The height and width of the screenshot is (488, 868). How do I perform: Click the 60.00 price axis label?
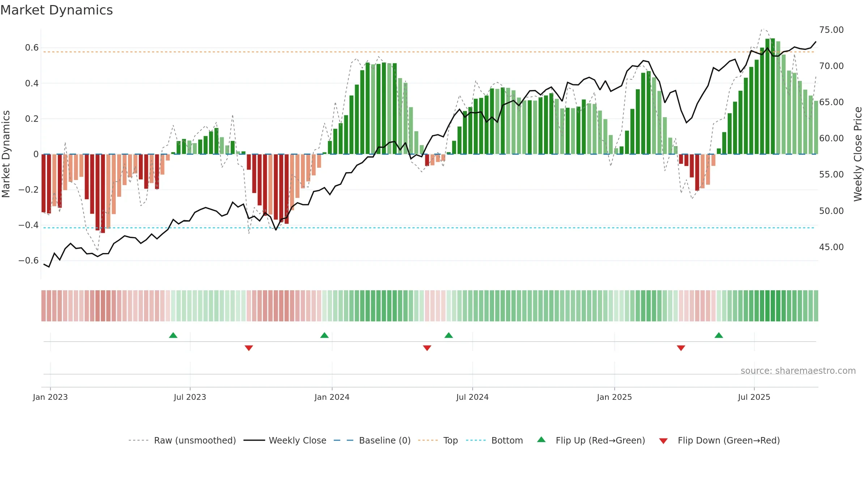[x=831, y=138]
